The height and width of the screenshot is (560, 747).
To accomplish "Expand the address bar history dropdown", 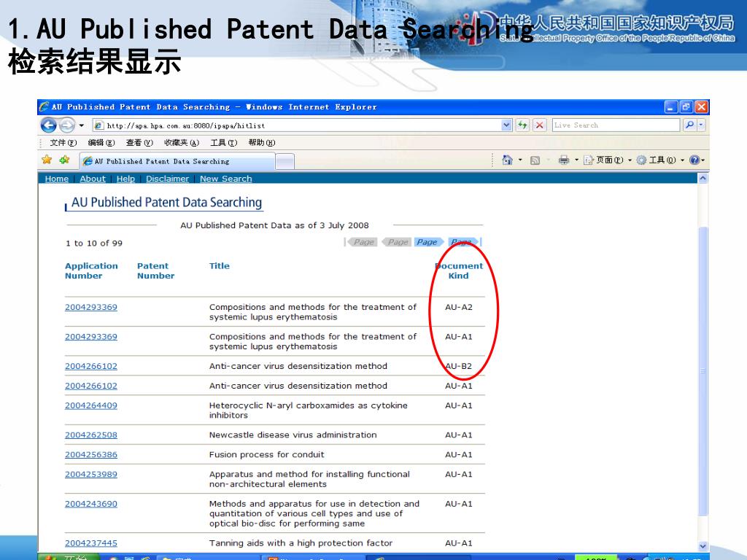I will click(506, 125).
